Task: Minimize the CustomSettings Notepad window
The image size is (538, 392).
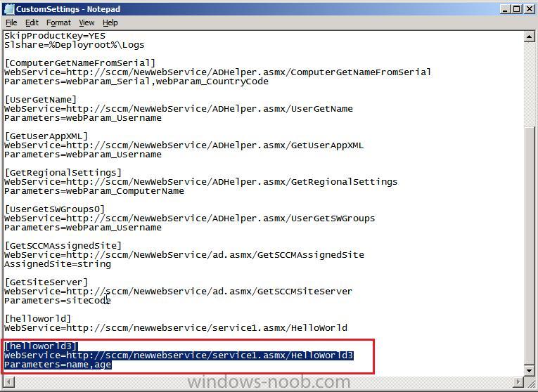Action: [x=504, y=9]
